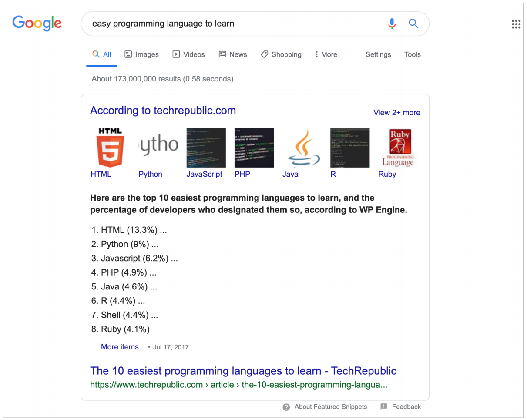527x420 pixels.
Task: Open the search Tools options
Action: [x=412, y=54]
